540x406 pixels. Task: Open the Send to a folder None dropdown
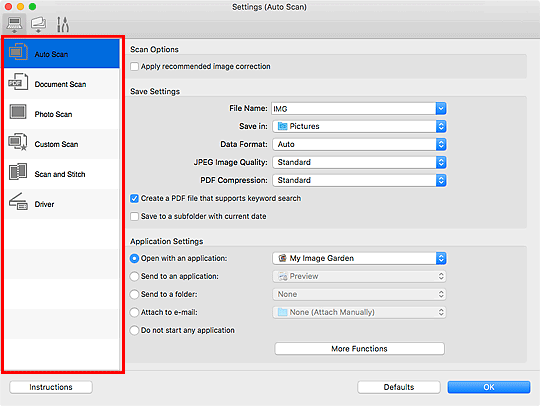tap(359, 294)
